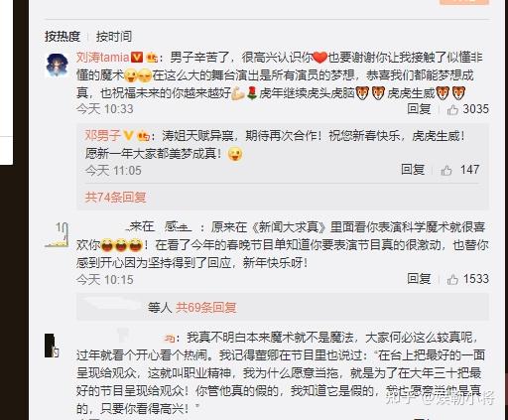Image resolution: width=508 pixels, height=420 pixels.
Task: Open 邓男子's profile username link
Action: (103, 135)
